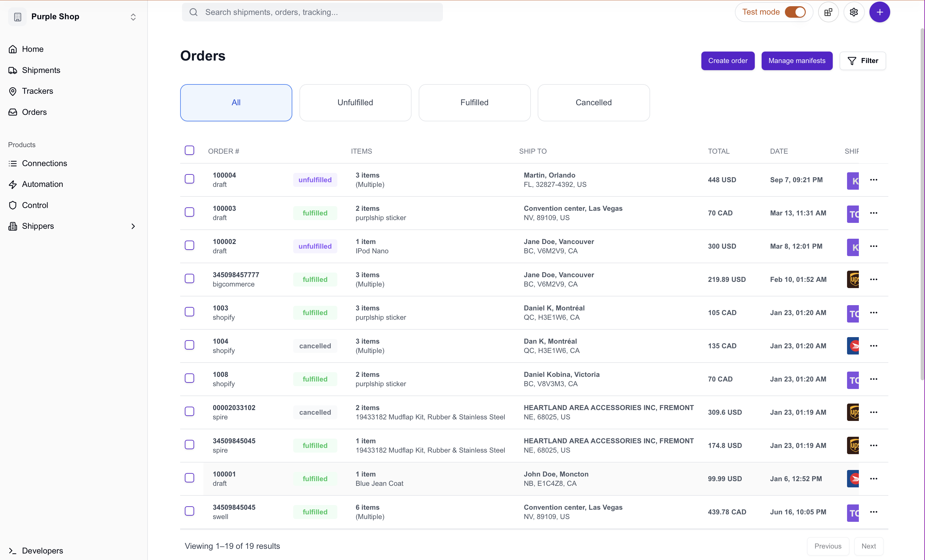The image size is (925, 560).
Task: Click the Create order button
Action: point(727,61)
